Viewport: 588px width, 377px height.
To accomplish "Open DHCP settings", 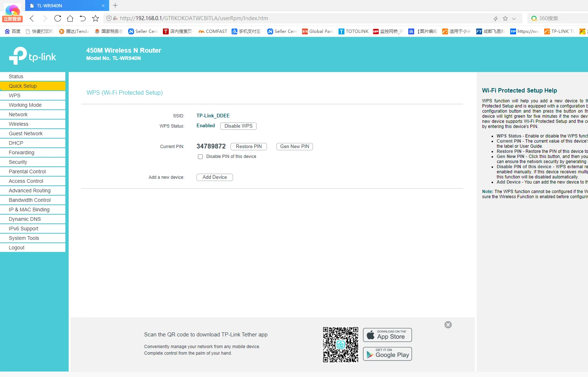I will click(x=33, y=143).
